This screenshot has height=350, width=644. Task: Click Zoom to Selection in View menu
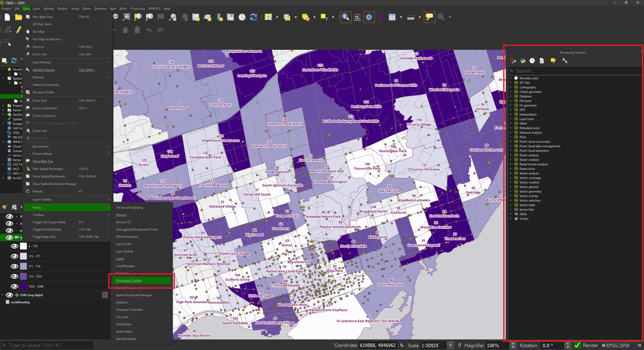click(67, 108)
